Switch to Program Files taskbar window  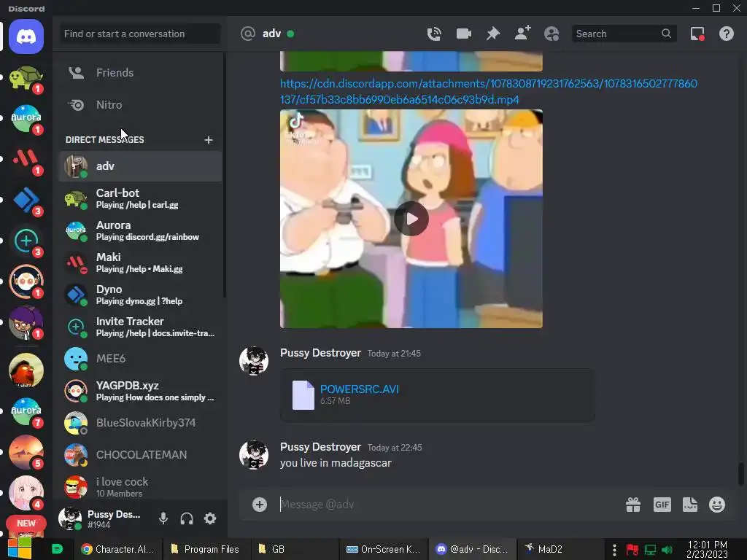point(205,549)
